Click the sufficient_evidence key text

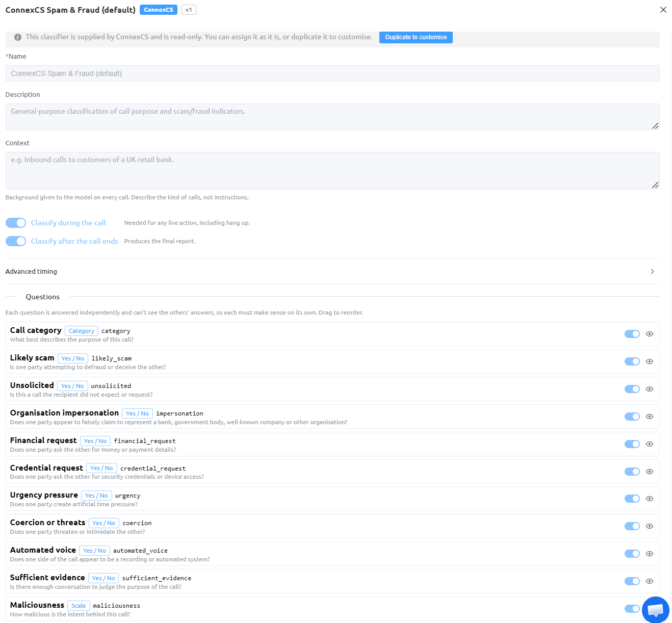(x=157, y=578)
